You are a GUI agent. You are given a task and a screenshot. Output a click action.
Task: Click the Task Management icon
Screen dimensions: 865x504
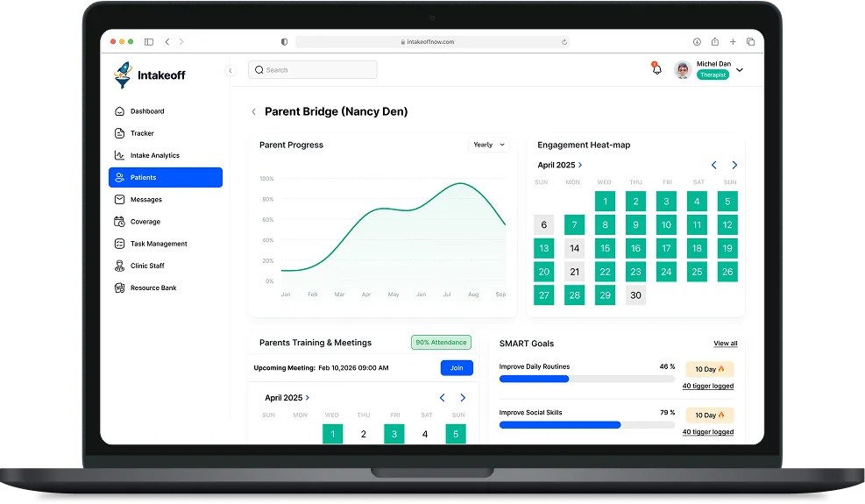pos(119,244)
